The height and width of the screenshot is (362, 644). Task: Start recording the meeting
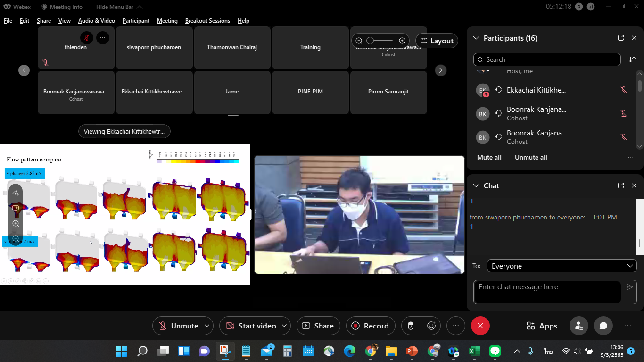click(x=371, y=326)
